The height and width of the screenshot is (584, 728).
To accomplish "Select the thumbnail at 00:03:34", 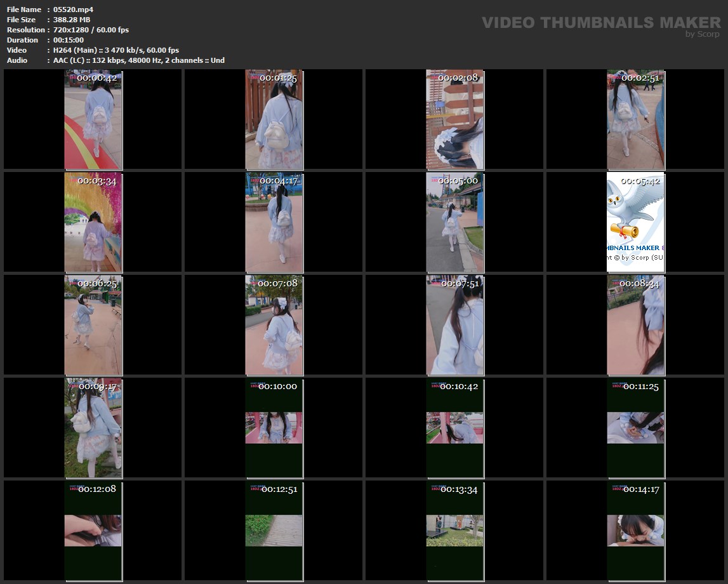I will (x=93, y=222).
